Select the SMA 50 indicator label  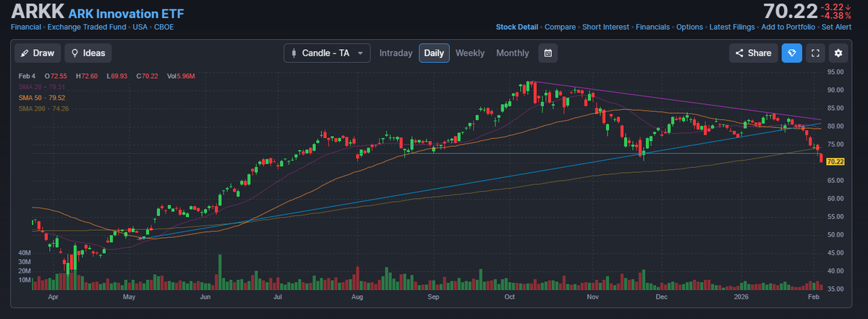[43, 97]
